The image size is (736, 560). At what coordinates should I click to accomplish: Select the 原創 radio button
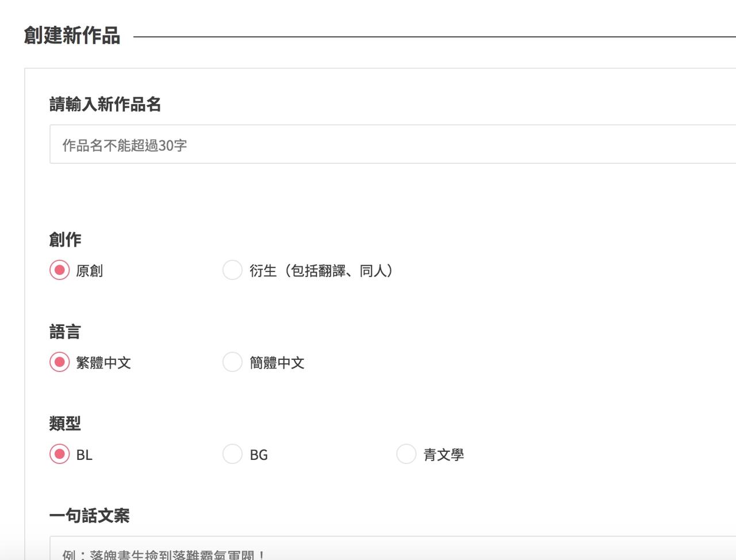tap(59, 270)
